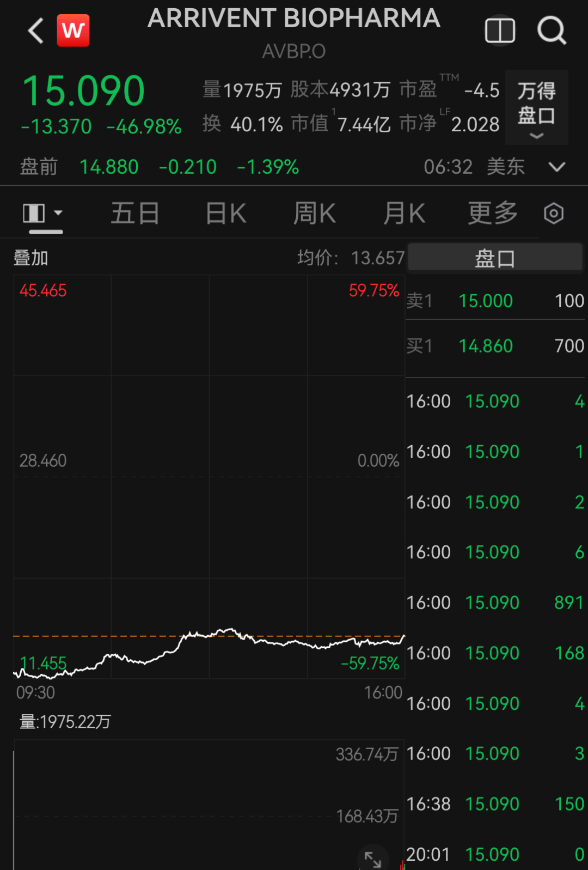Image resolution: width=588 pixels, height=870 pixels.
Task: Tap the trade row with 891 shares
Action: point(495,603)
